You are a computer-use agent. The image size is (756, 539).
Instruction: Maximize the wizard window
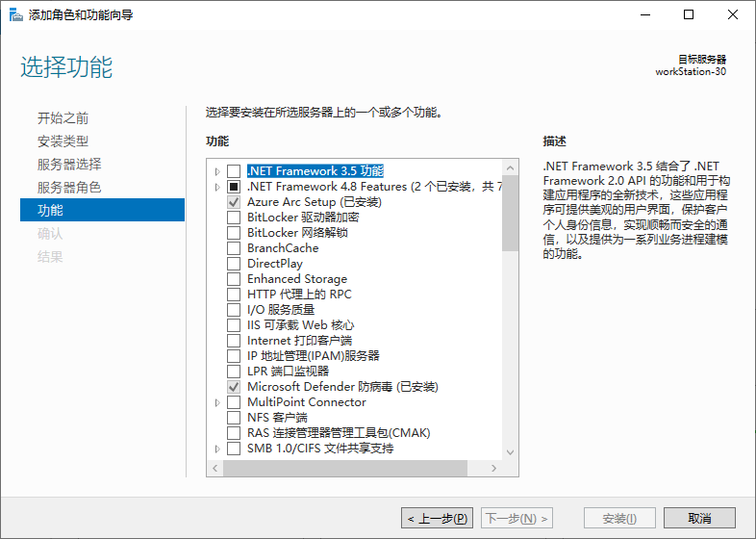(688, 15)
